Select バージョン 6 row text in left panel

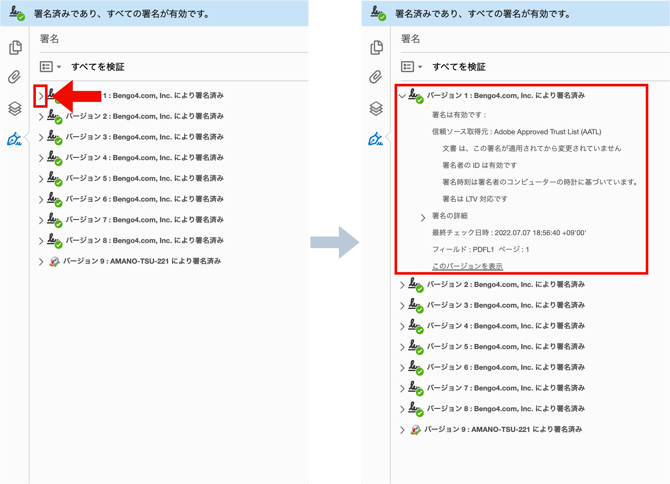[x=144, y=199]
